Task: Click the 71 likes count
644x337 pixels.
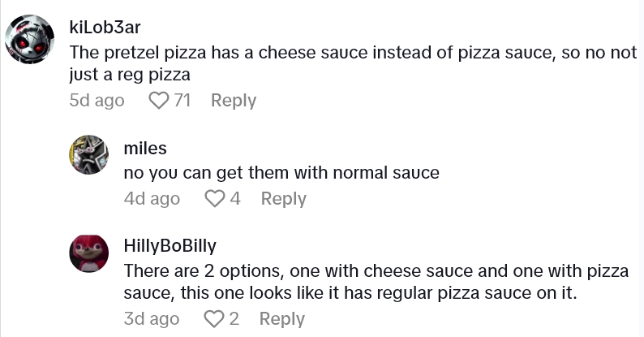Action: click(182, 101)
